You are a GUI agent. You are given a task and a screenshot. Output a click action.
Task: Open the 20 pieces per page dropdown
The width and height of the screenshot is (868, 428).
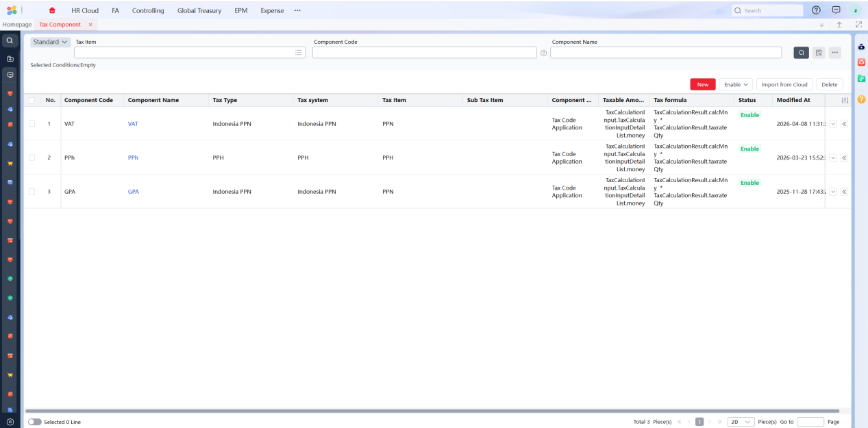click(x=741, y=422)
